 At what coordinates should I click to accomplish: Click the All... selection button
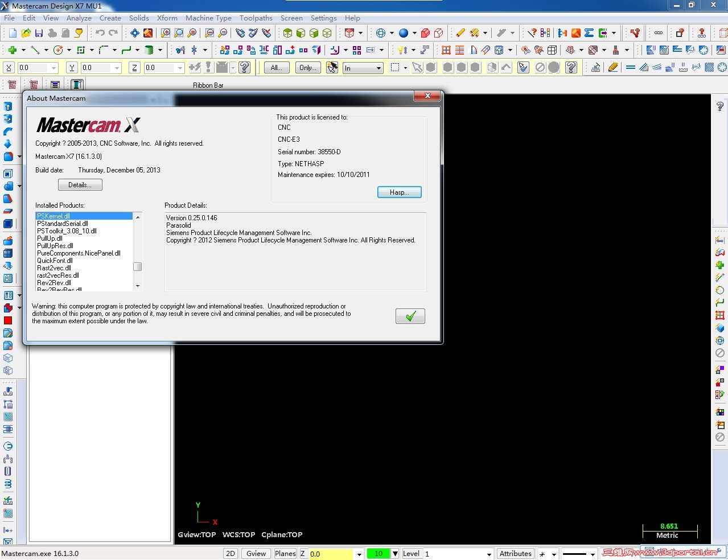pos(277,68)
